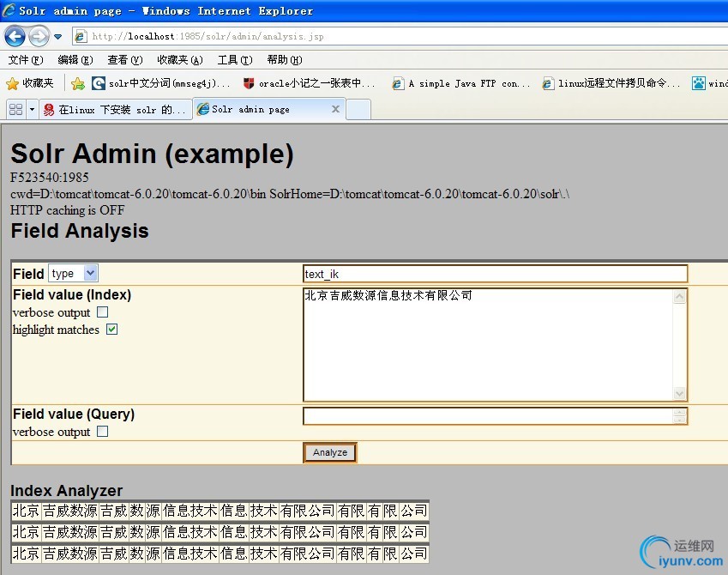Click the empty new tab button
The width and height of the screenshot is (728, 575).
coord(358,110)
